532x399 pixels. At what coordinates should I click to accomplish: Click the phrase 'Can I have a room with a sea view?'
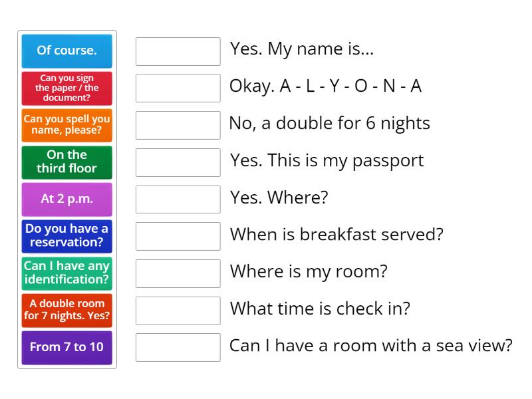(x=369, y=346)
